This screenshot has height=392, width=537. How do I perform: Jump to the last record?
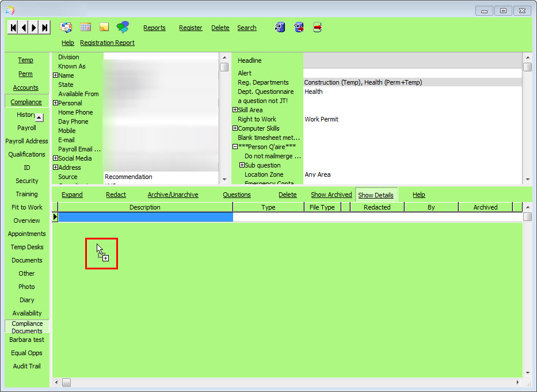click(x=44, y=28)
